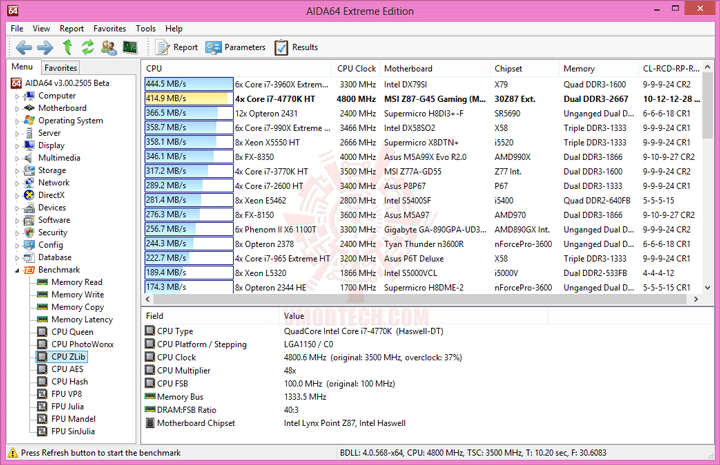Viewport: 720px width, 465px height.
Task: Switch to the Menu tab
Action: 22,67
